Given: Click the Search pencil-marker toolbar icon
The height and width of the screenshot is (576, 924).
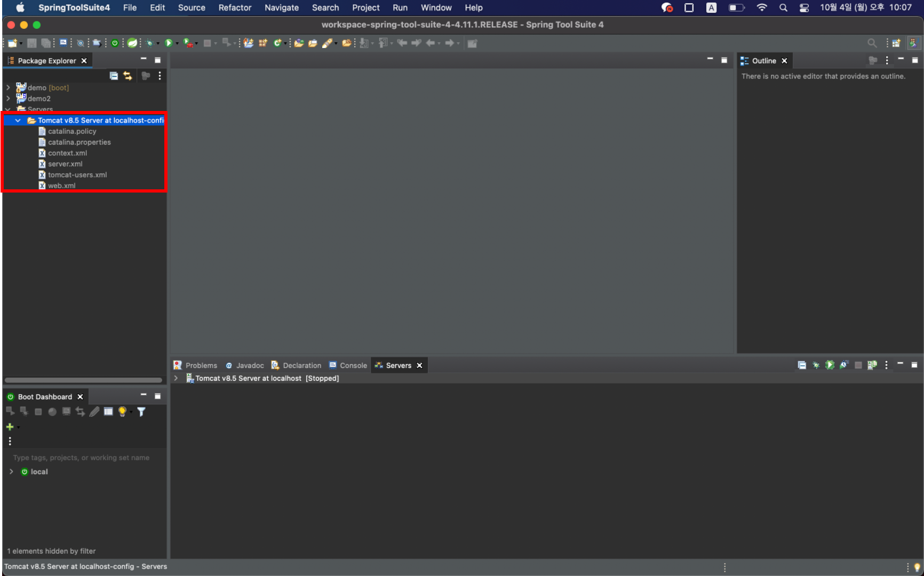Looking at the screenshot, I should point(327,43).
